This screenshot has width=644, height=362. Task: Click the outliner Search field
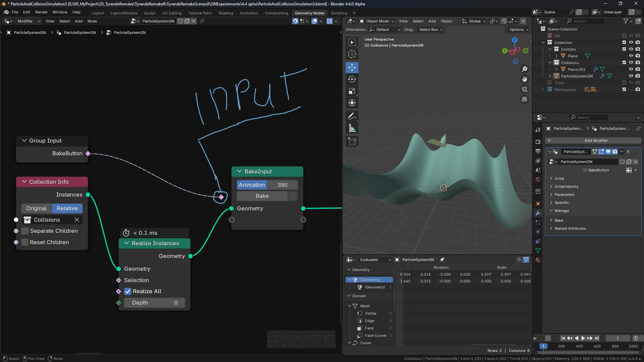click(585, 21)
